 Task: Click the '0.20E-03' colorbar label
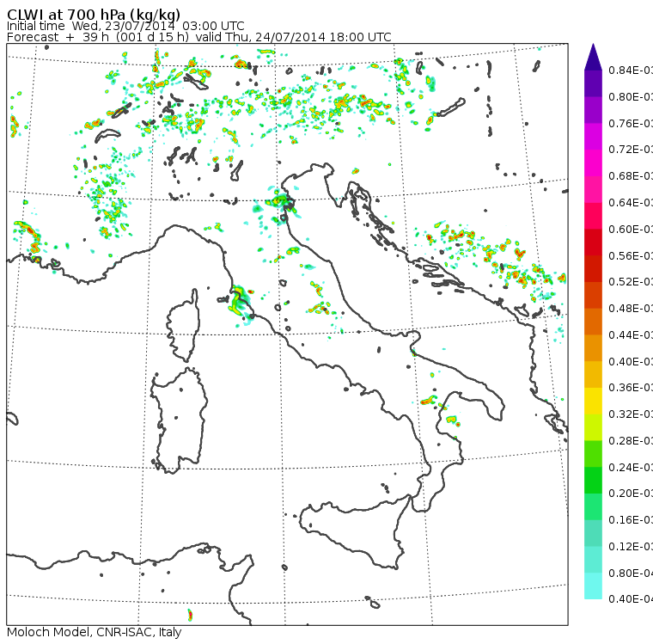[x=631, y=494]
